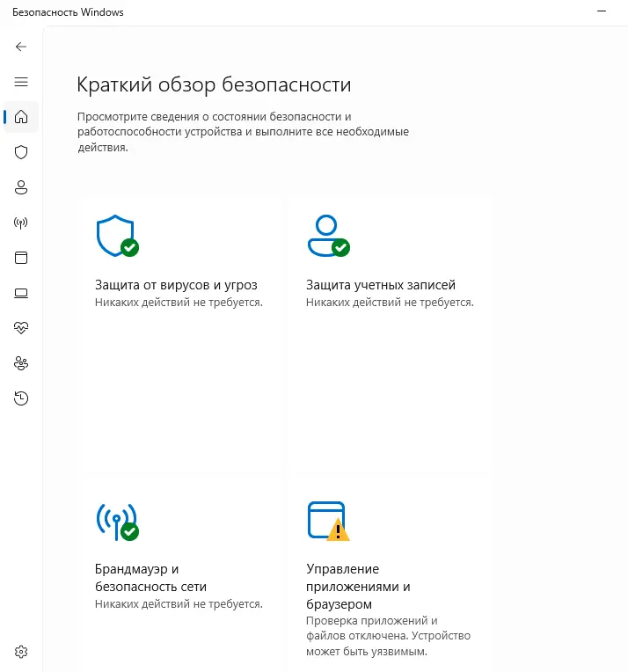Open account protection via sidebar person icon
The height and width of the screenshot is (672, 628).
pyautogui.click(x=21, y=187)
